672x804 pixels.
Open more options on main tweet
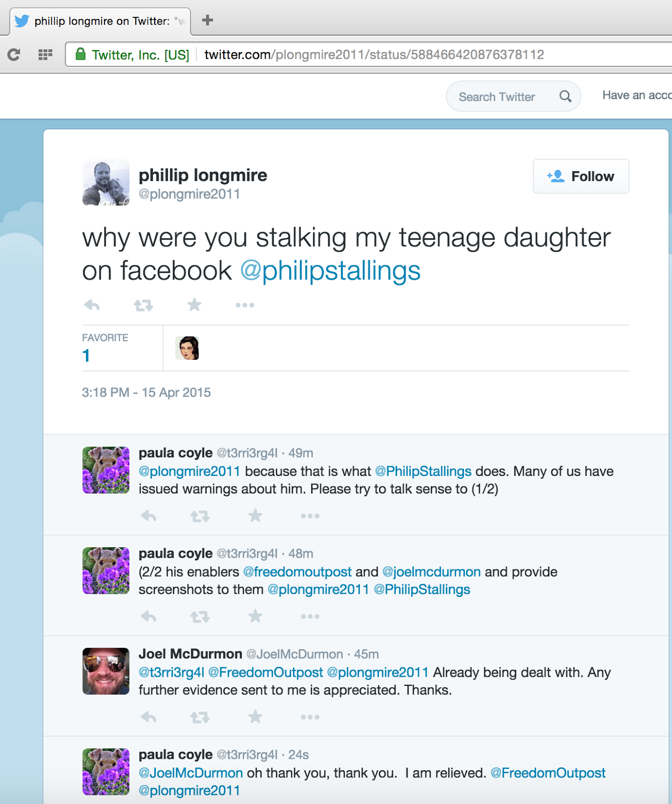pyautogui.click(x=245, y=305)
